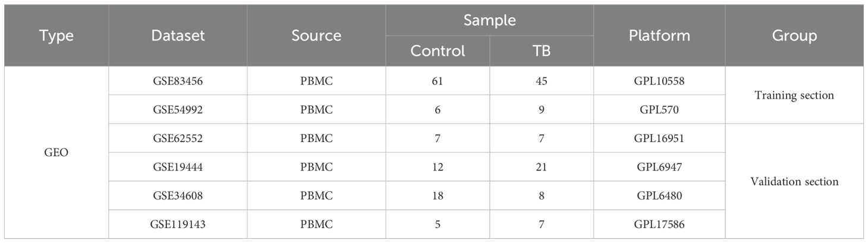Select the GEO type cell
This screenshot has width=868, height=243.
[56, 153]
